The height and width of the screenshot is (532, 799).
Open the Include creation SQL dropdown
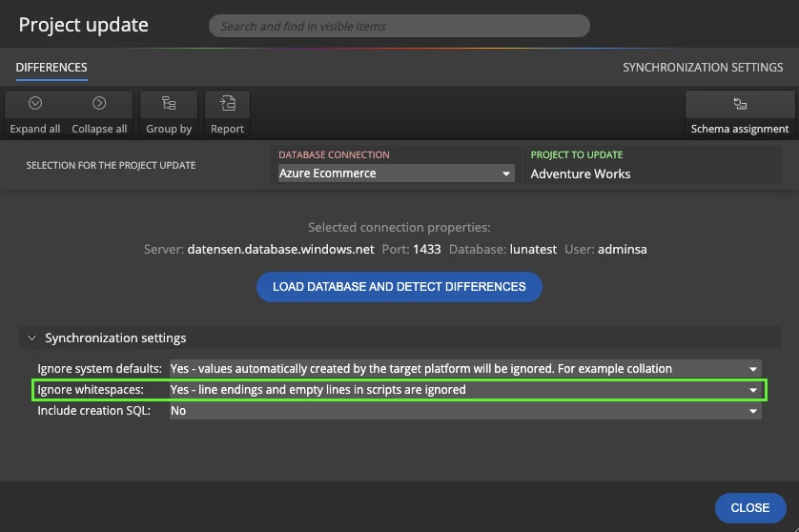(x=465, y=411)
